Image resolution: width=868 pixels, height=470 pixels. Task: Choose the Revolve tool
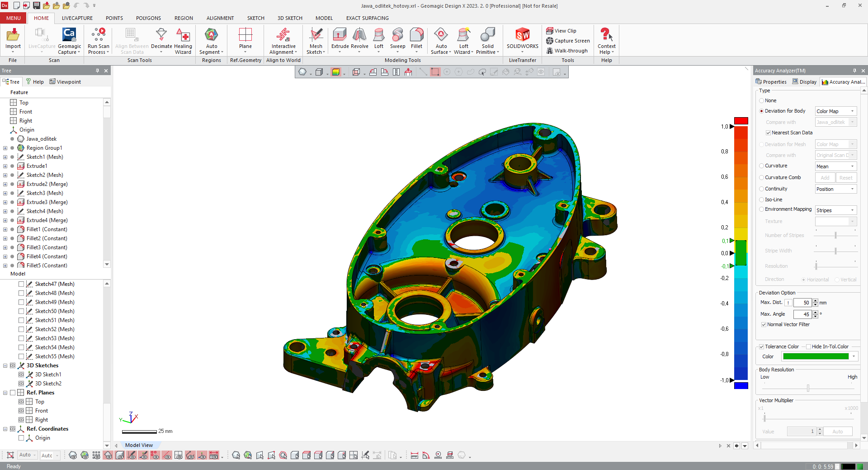pos(359,36)
